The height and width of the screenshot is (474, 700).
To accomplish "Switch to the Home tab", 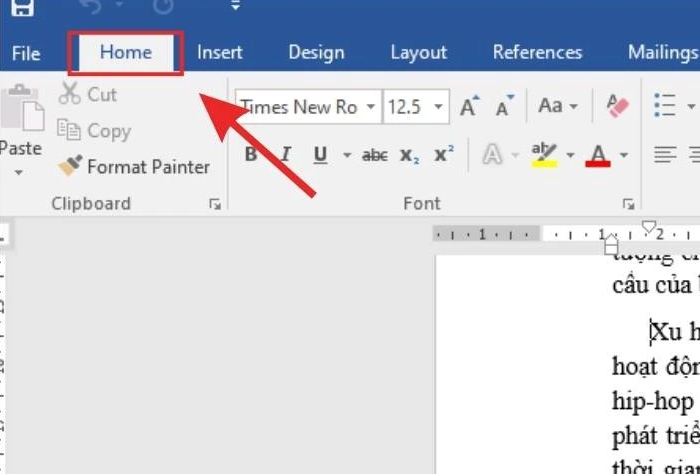I will [125, 53].
